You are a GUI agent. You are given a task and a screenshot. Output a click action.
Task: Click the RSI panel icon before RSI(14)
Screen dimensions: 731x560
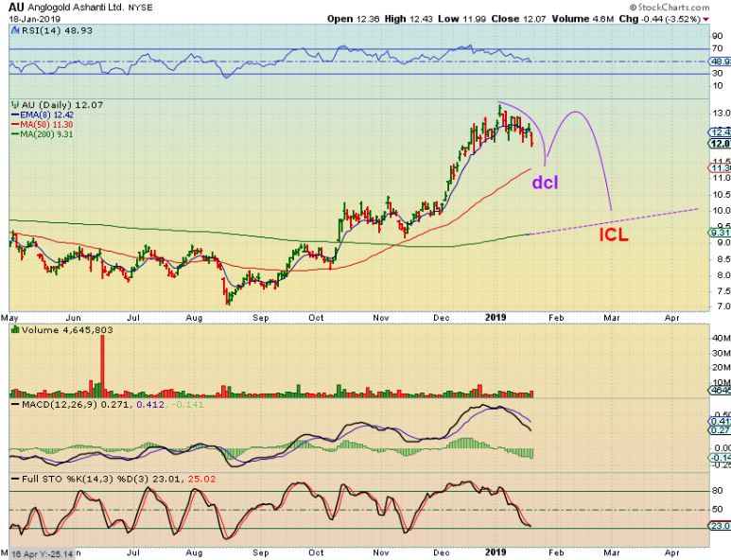tap(15, 31)
